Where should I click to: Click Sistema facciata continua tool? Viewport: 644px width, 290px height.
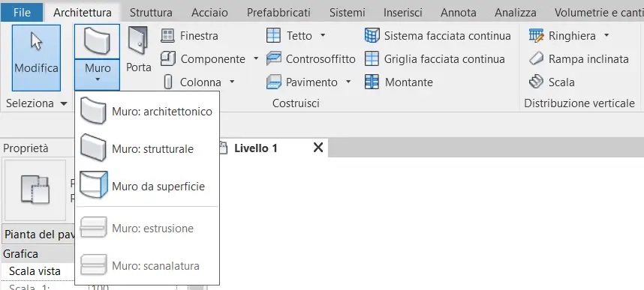tap(438, 36)
